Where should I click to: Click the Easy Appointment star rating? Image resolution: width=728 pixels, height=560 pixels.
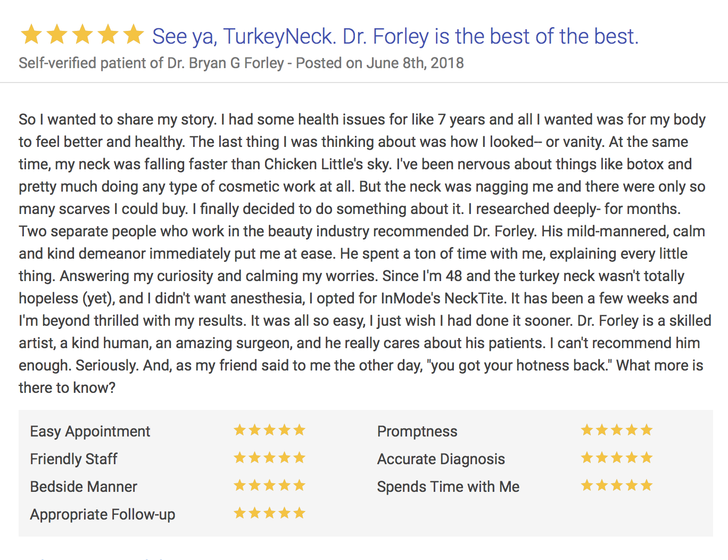coord(270,430)
